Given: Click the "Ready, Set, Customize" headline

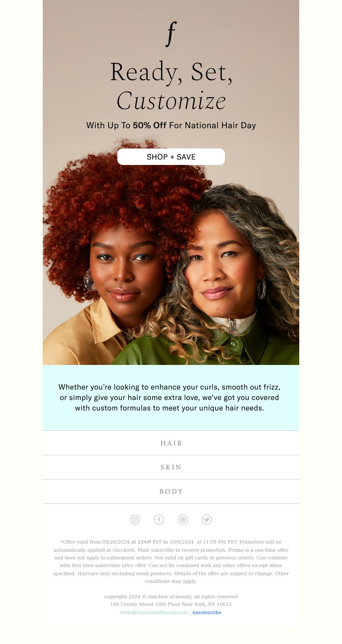Looking at the screenshot, I should tap(171, 86).
